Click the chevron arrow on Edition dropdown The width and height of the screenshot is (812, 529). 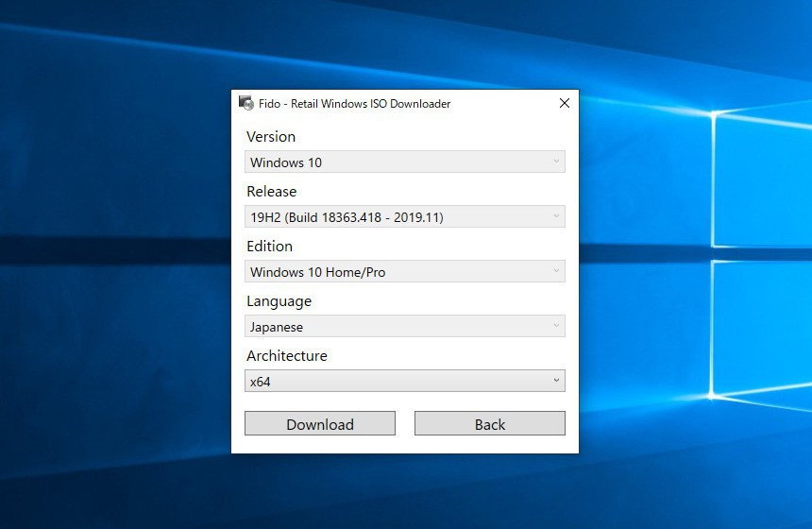(556, 272)
